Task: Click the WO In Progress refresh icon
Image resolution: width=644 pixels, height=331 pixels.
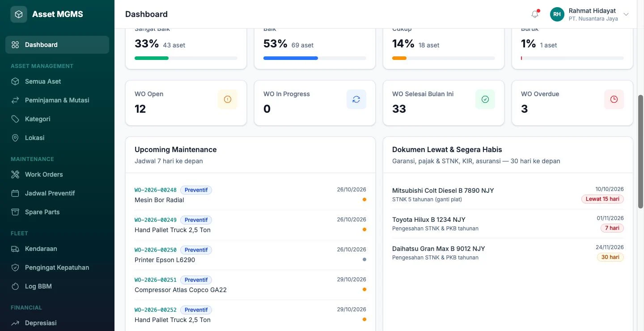Action: coord(356,99)
